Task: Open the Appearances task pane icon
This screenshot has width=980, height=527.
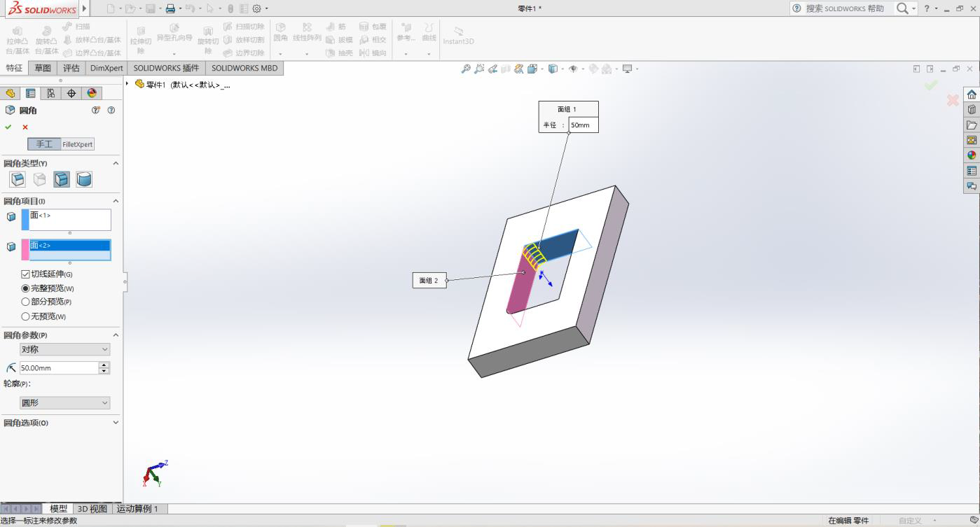Action: tap(972, 155)
